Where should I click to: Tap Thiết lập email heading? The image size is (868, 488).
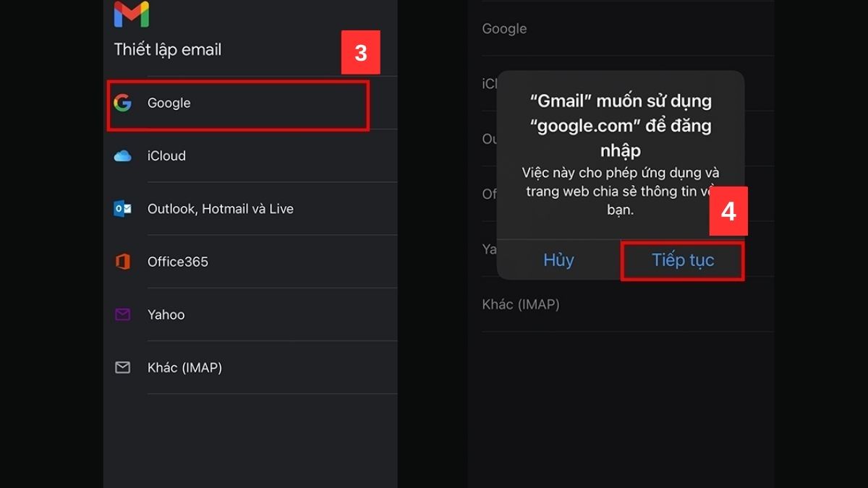pyautogui.click(x=168, y=50)
